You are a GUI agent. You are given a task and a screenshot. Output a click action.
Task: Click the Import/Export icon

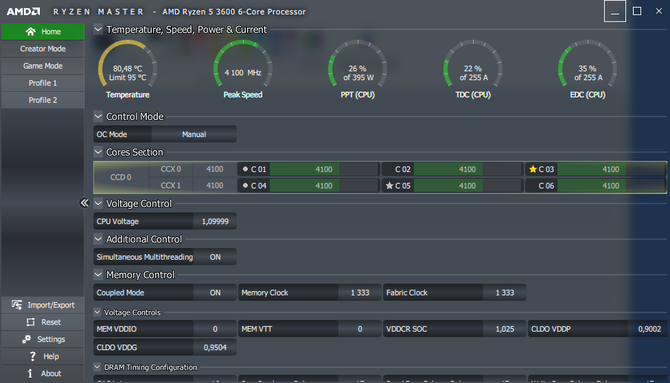click(17, 305)
